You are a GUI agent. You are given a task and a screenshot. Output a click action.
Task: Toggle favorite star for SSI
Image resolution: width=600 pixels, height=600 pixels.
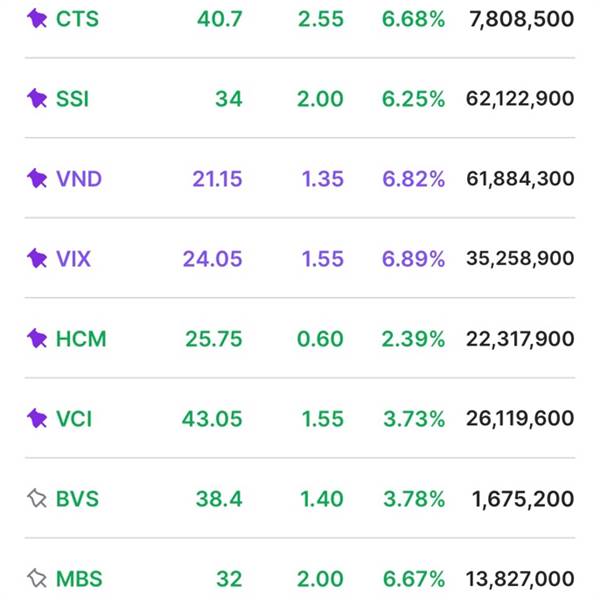(37, 98)
